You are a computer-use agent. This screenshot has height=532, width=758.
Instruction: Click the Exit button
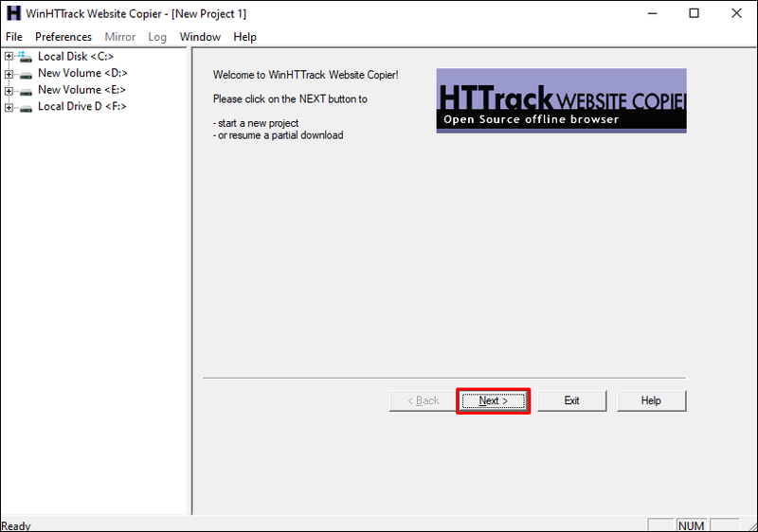click(572, 400)
